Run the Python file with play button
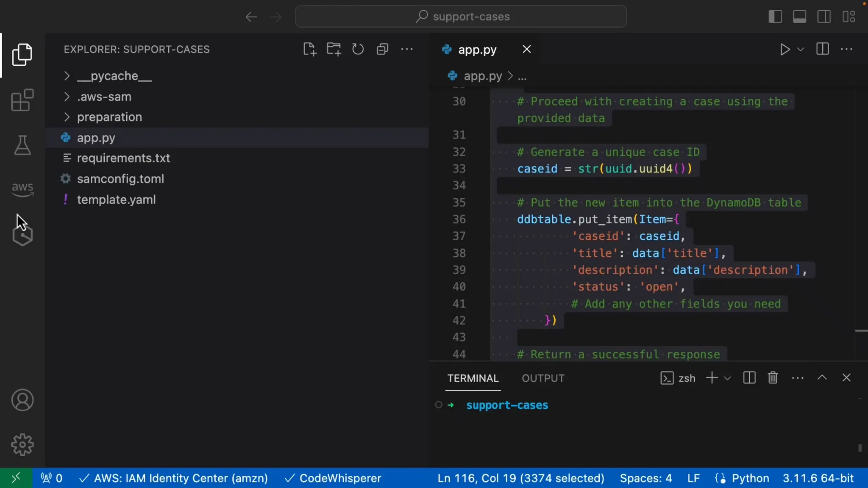The height and width of the screenshot is (488, 868). pyautogui.click(x=785, y=49)
